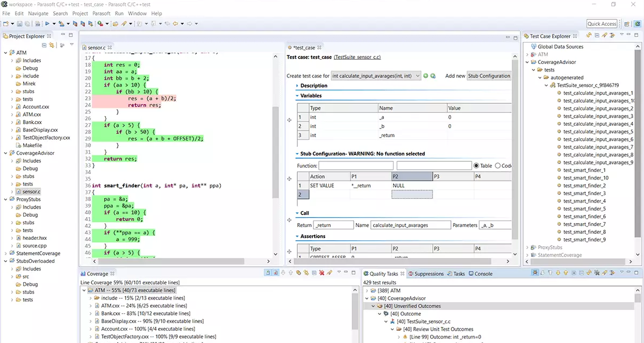Click the expand all plus icon in Quality Tasks
This screenshot has height=343, width=644.
574,273
